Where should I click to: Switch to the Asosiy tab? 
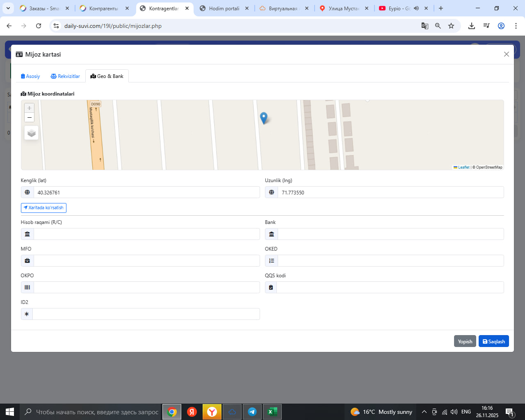pyautogui.click(x=30, y=76)
